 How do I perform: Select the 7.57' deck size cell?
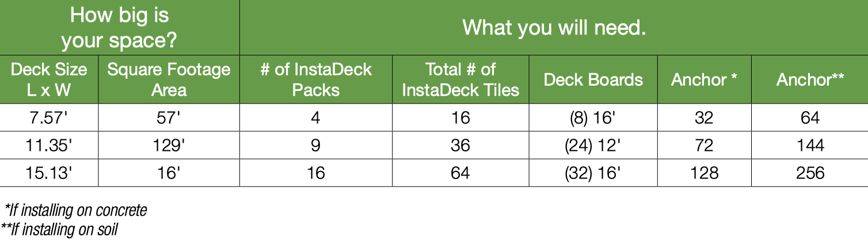coord(49,117)
